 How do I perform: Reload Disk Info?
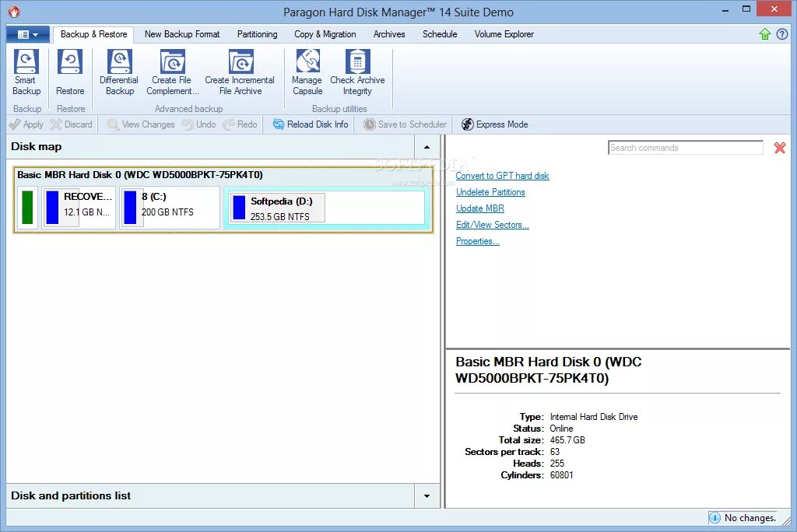click(311, 124)
